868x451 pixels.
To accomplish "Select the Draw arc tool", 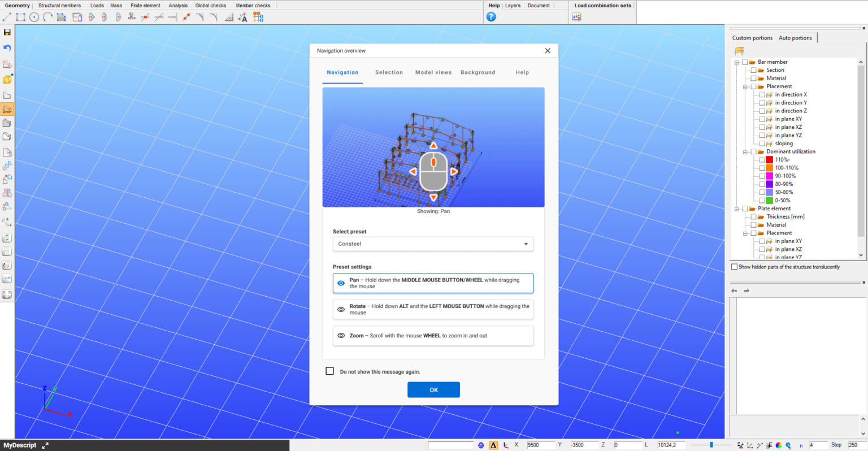I will coord(48,17).
